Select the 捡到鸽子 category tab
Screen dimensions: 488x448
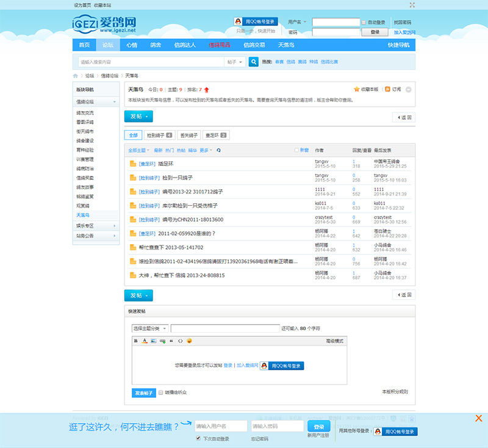159,135
